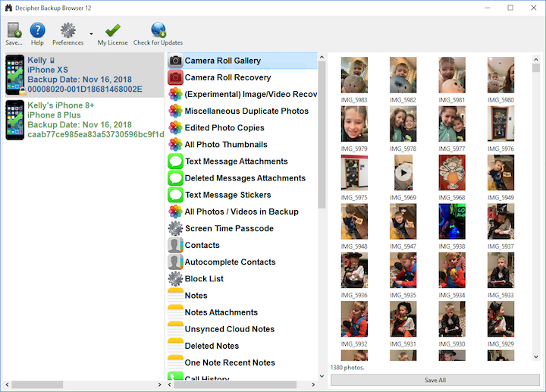Click Check for Updates globe icon
Viewport: 546px width, 392px height.
pos(158,31)
